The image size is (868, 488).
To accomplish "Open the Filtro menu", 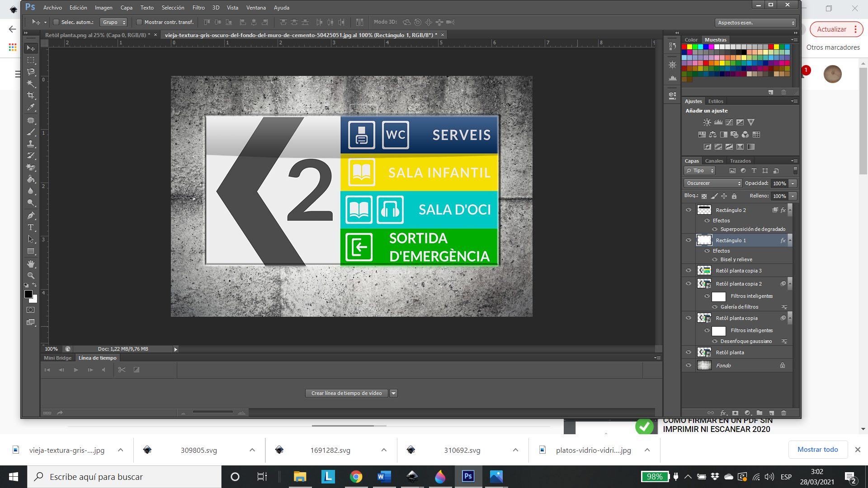I will click(198, 7).
